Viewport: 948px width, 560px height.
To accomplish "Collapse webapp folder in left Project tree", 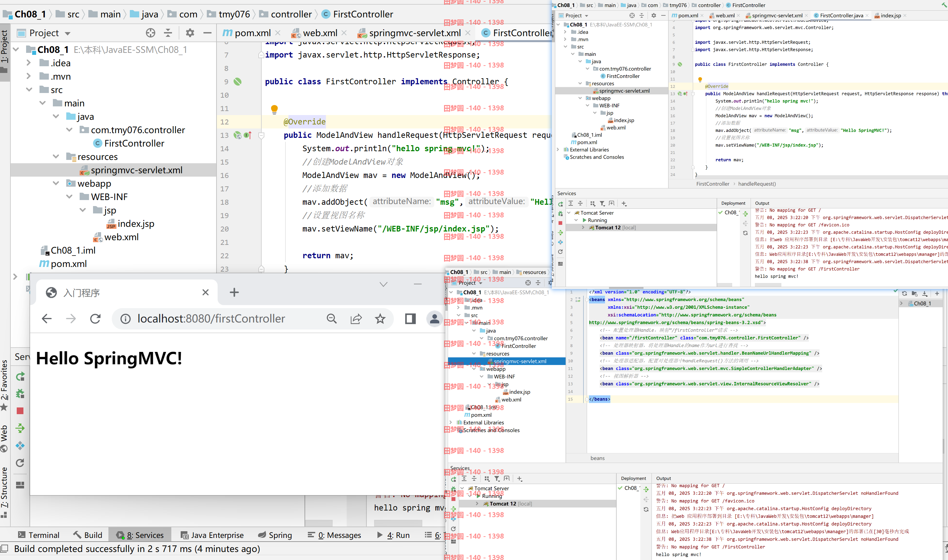I will tap(56, 183).
